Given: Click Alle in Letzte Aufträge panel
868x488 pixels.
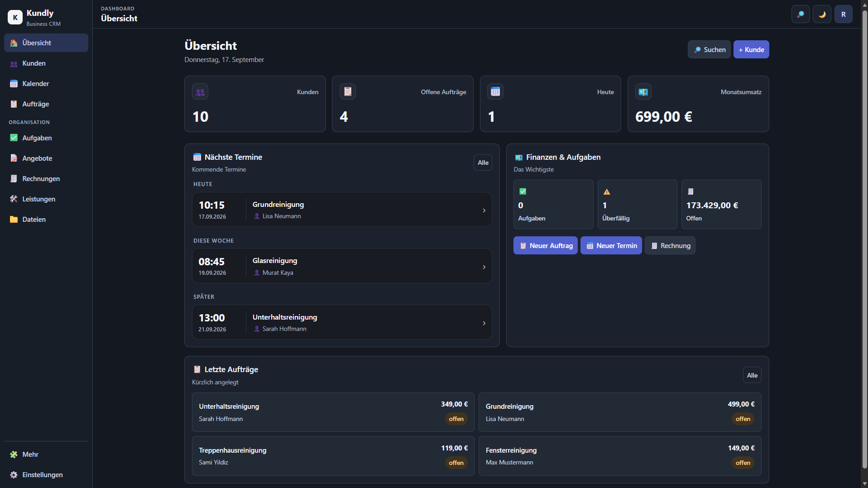Looking at the screenshot, I should 752,375.
